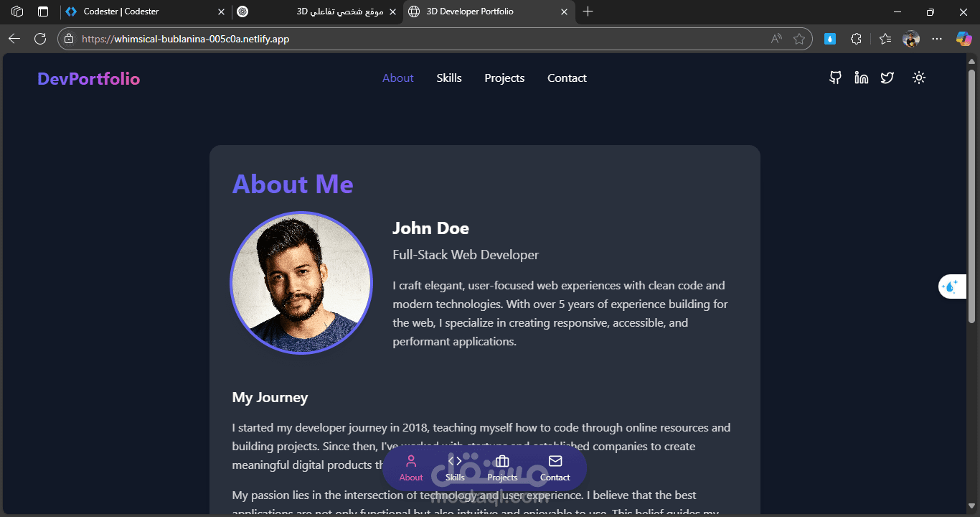
Task: Open the browser Extensions puzzle icon
Action: pyautogui.click(x=857, y=39)
